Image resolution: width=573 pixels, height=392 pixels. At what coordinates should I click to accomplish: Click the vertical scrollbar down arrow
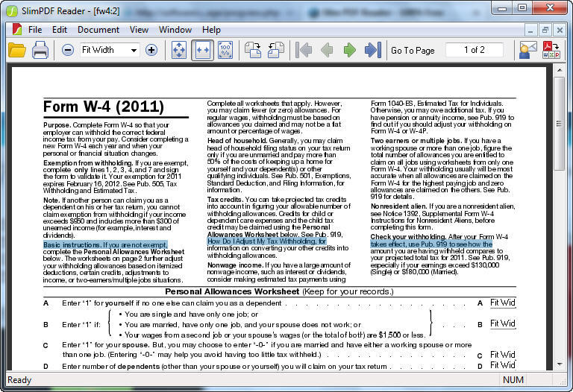tap(560, 364)
